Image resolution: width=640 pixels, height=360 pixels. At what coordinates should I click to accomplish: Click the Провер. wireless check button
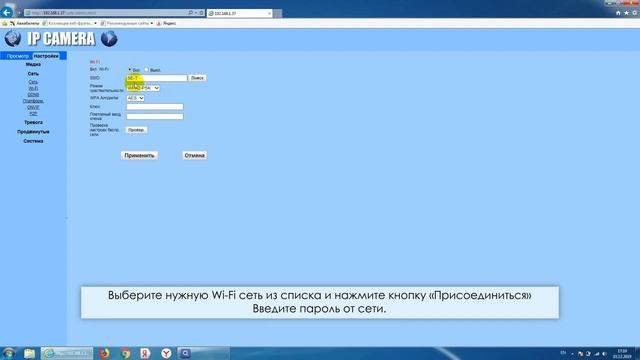(136, 130)
